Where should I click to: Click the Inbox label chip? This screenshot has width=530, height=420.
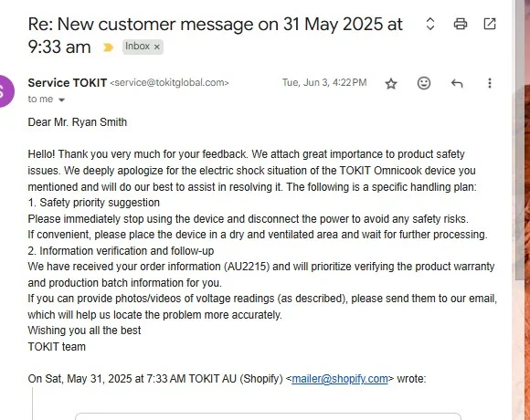pos(138,47)
